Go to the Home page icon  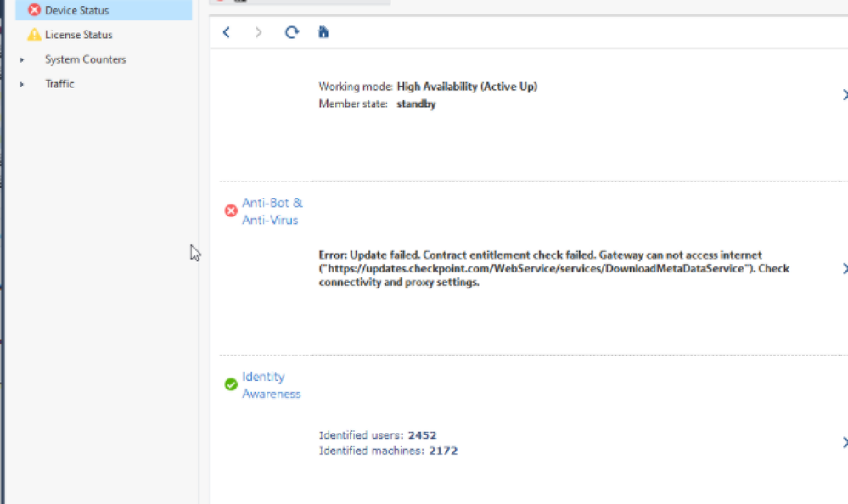click(323, 33)
